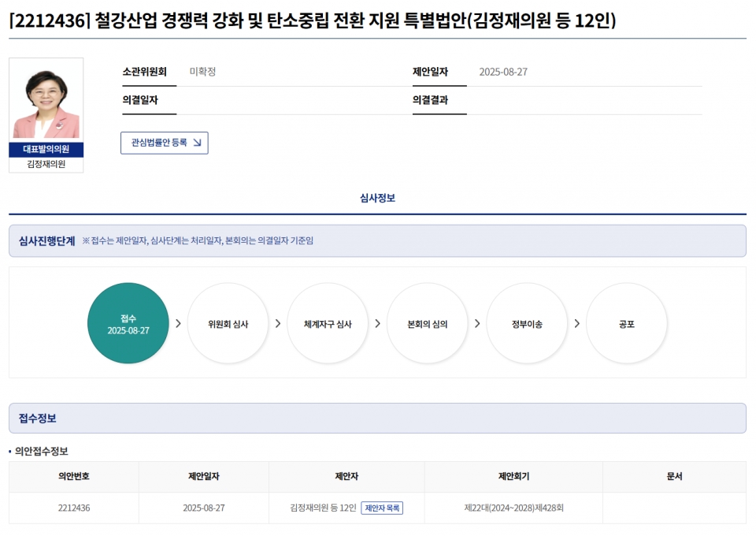Viewport: 756px width, 536px height.
Task: Click the 대표발의의원 label below the photo
Action: tap(46, 150)
